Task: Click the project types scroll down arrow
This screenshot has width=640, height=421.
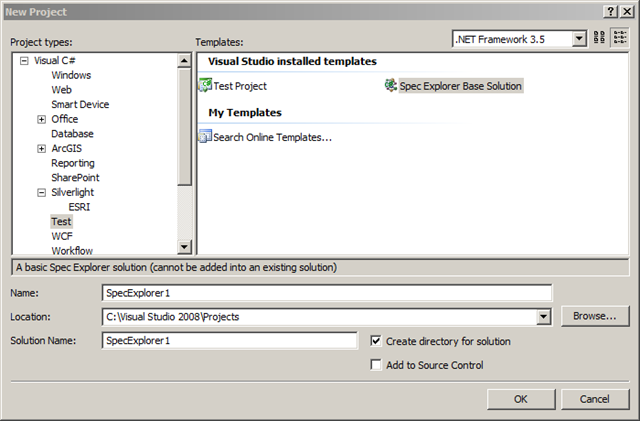Action: [x=184, y=247]
